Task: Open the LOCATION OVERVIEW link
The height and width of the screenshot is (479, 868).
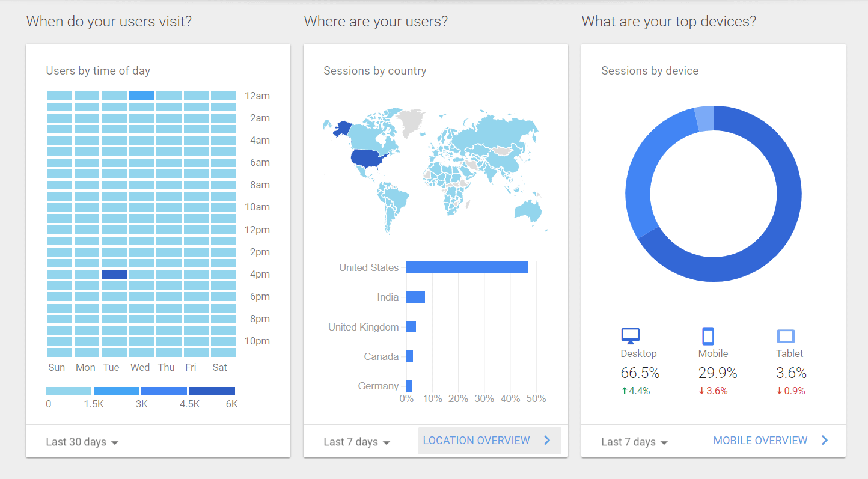Action: pyautogui.click(x=476, y=441)
